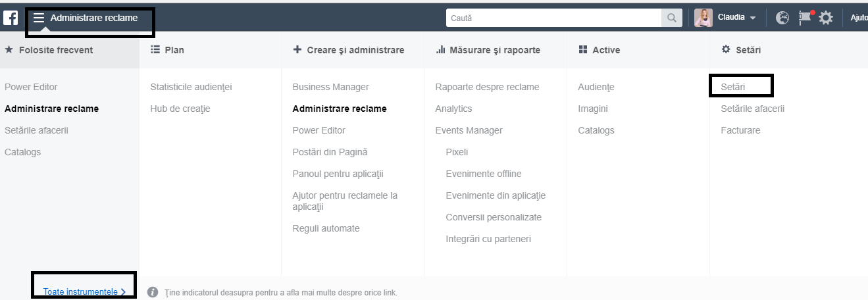
Task: Open Reguli automate
Action: pyautogui.click(x=326, y=228)
